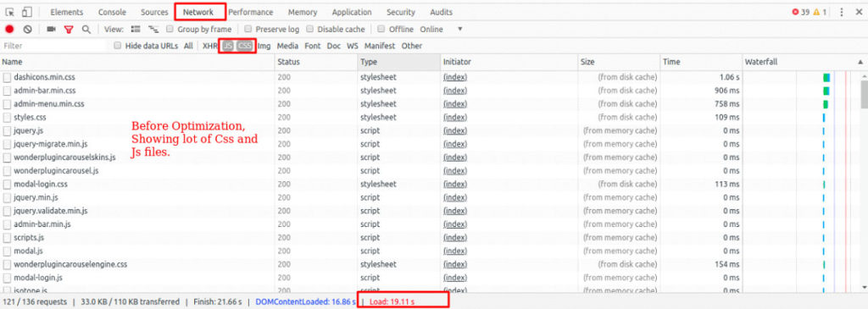Open the warnings count indicator showing 1
868x309 pixels.
tap(820, 12)
